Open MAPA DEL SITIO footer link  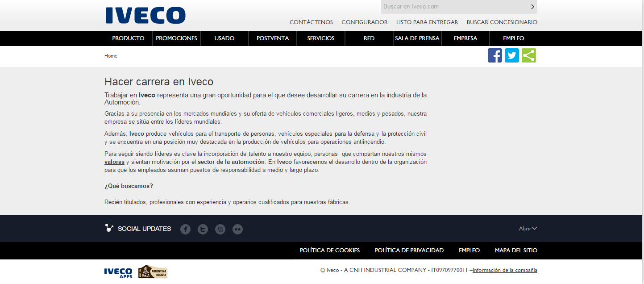[516, 251]
